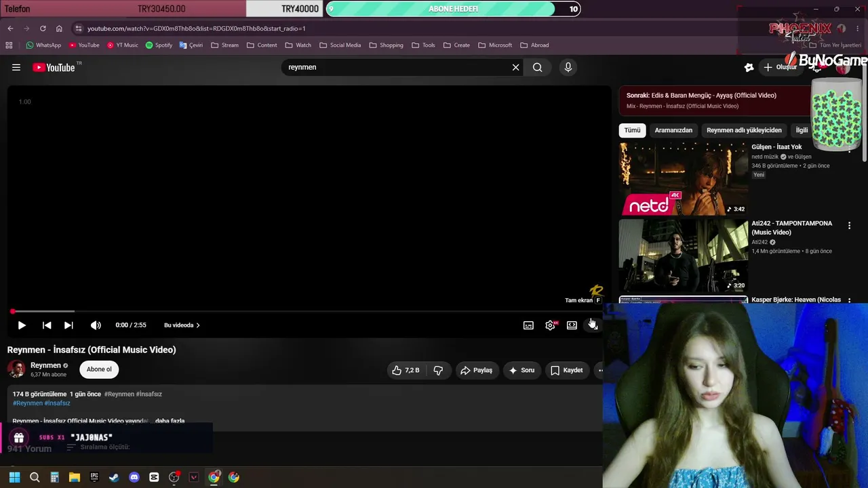
Task: Subscribe with the "Abone ol" button
Action: [99, 369]
